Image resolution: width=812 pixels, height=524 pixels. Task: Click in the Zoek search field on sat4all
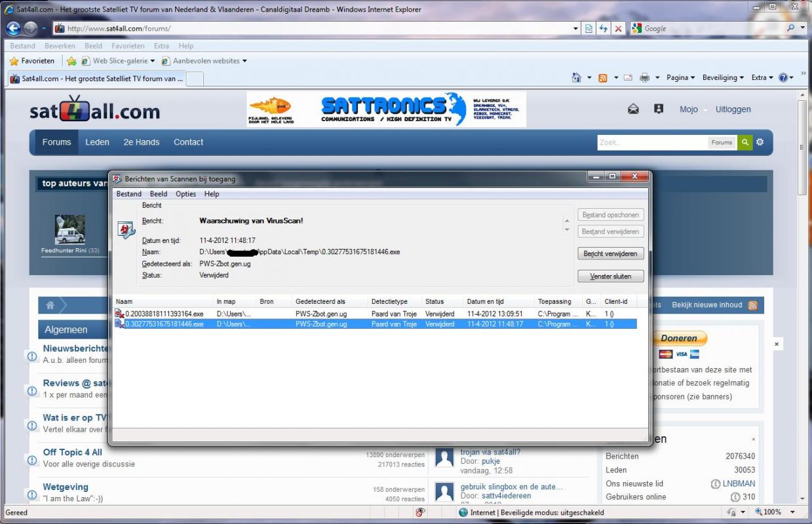tap(652, 142)
